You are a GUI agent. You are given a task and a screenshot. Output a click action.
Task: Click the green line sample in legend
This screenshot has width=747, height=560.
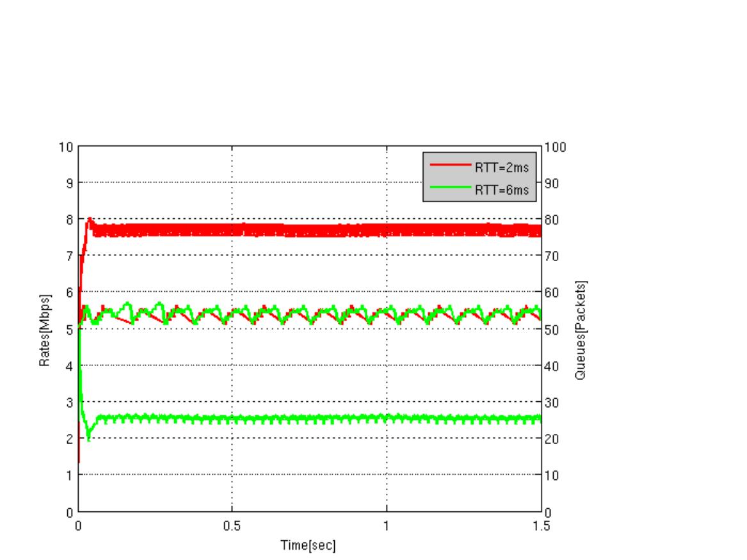point(451,188)
